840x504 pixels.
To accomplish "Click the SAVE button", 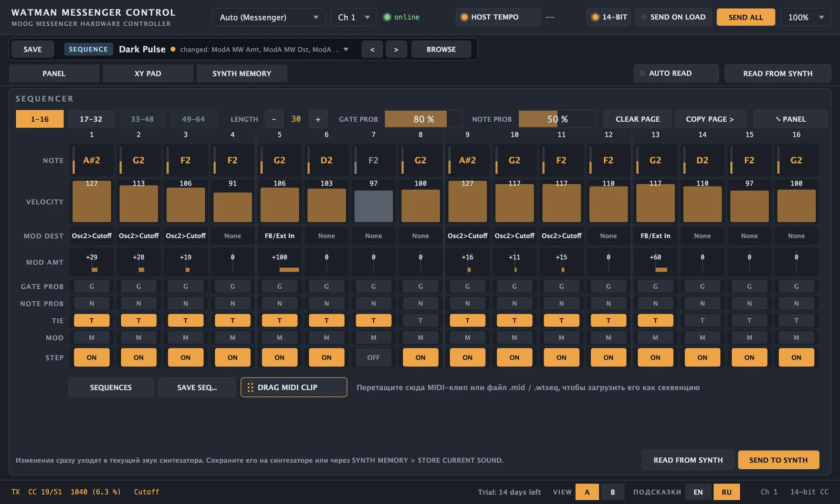I will (x=33, y=49).
